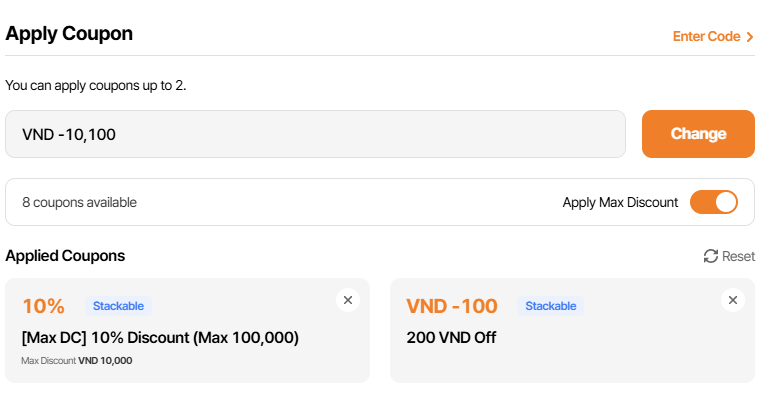Click the orange 10% coupon value
Image resolution: width=774 pixels, height=404 pixels.
click(43, 306)
